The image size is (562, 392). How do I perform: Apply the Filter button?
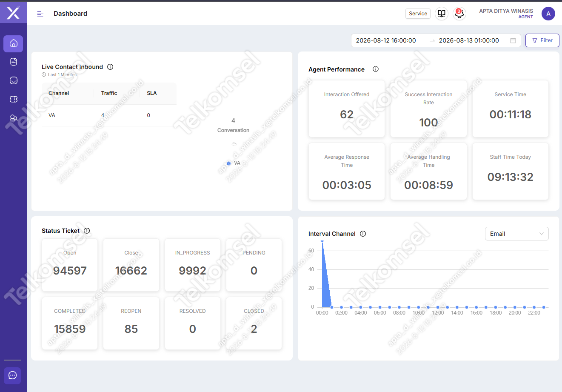(542, 40)
